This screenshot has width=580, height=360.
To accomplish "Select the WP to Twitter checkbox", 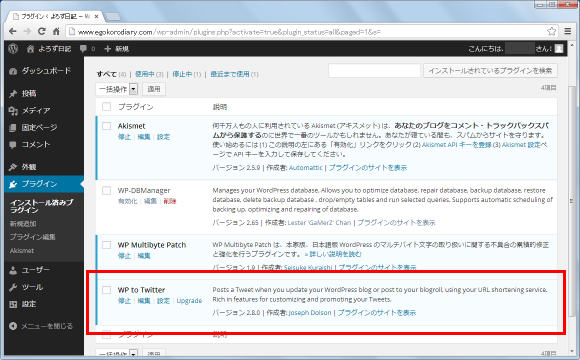I will [107, 290].
